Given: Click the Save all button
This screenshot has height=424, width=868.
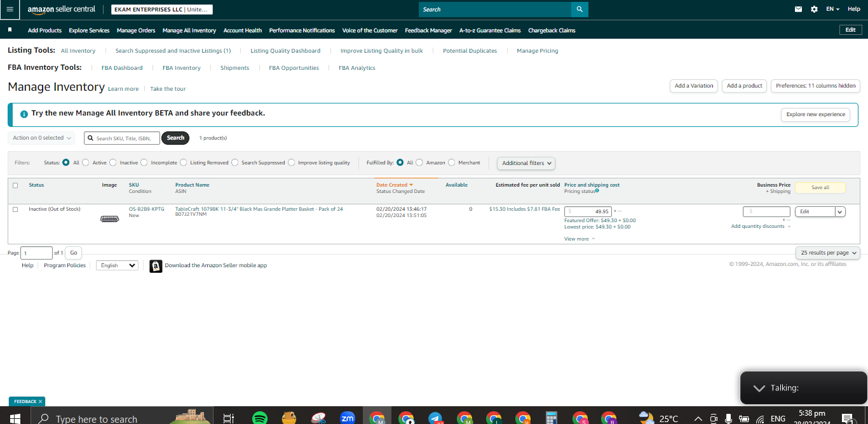Looking at the screenshot, I should [820, 187].
